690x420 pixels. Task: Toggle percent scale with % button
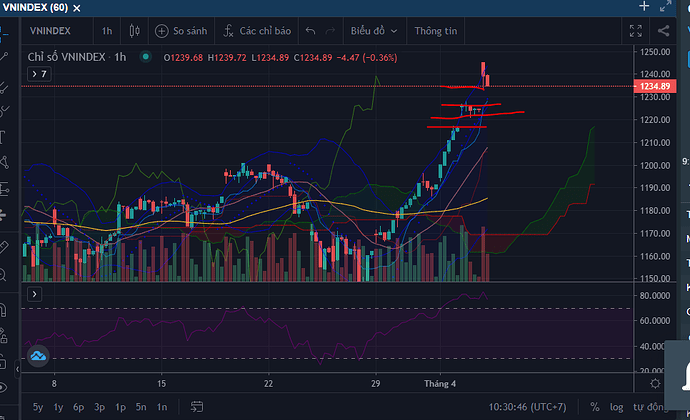(x=595, y=407)
